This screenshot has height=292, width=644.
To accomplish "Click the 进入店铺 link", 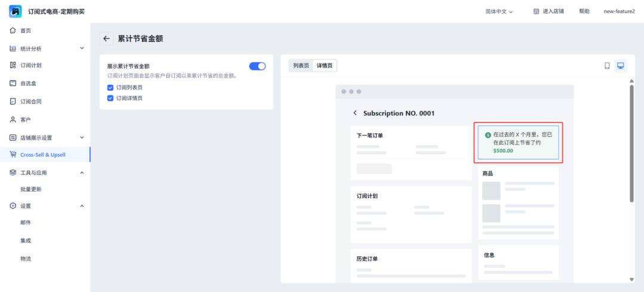I will (548, 11).
